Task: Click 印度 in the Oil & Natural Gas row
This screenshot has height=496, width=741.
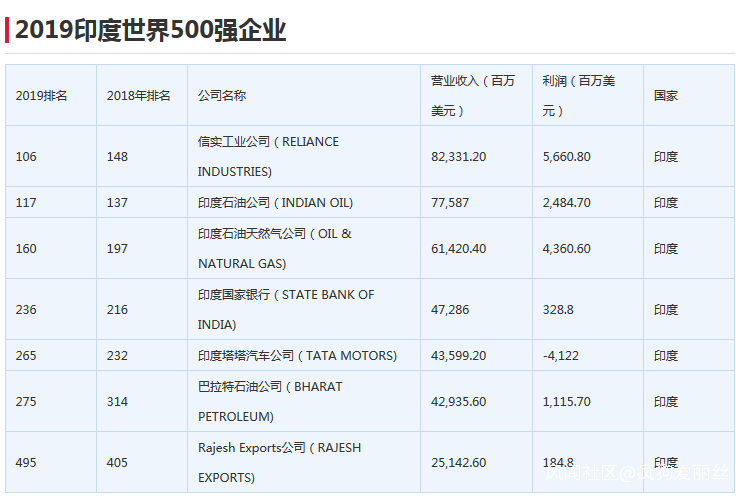Action: point(666,248)
